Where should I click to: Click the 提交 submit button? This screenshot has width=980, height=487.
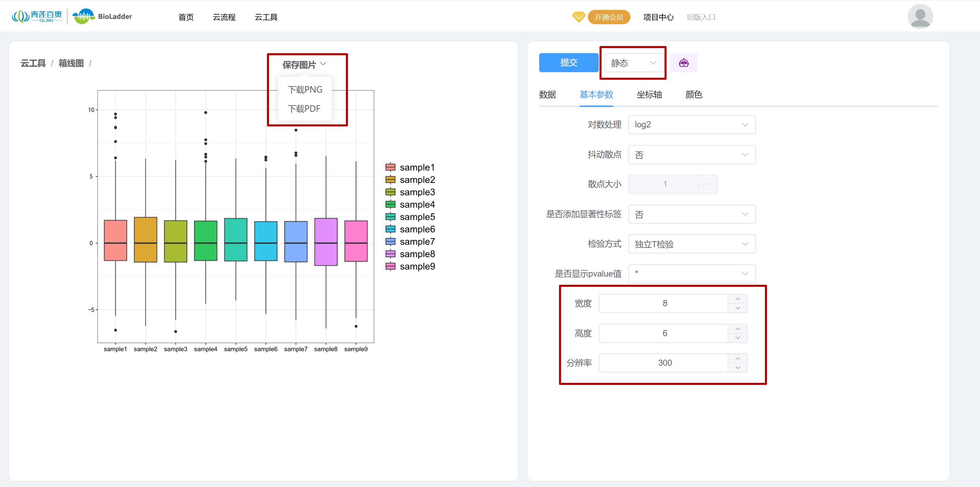(568, 63)
